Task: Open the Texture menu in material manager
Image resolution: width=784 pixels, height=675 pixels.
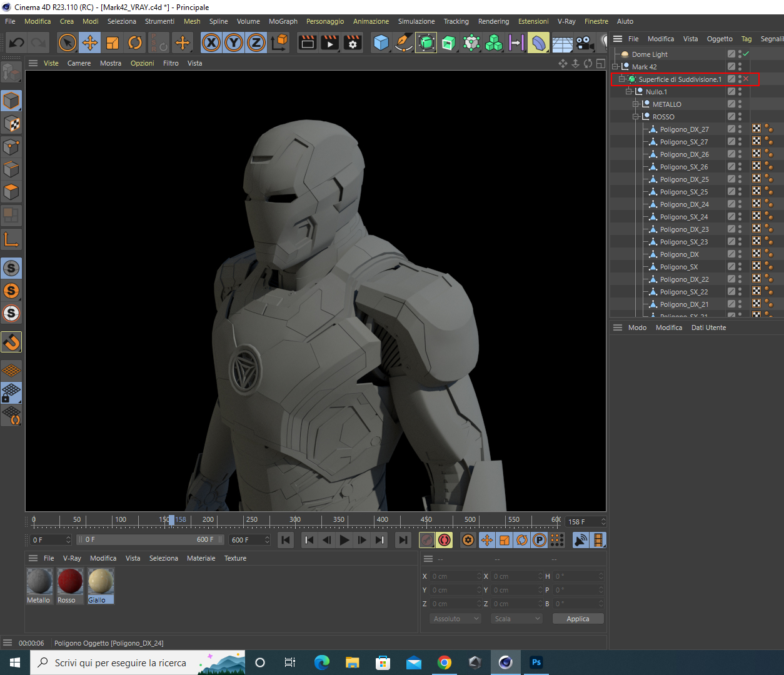Action: pyautogui.click(x=235, y=558)
